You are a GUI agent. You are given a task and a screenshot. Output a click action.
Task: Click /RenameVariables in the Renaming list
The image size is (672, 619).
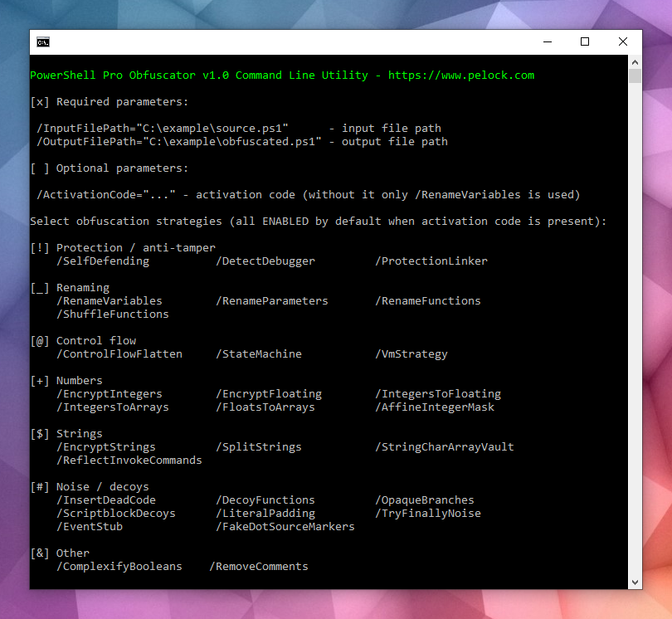tap(110, 301)
